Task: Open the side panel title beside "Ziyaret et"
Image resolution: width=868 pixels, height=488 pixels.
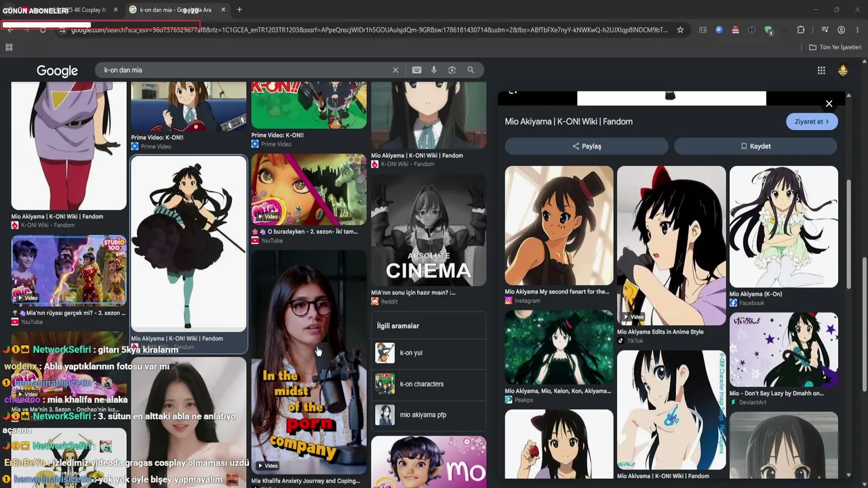Action: 568,122
